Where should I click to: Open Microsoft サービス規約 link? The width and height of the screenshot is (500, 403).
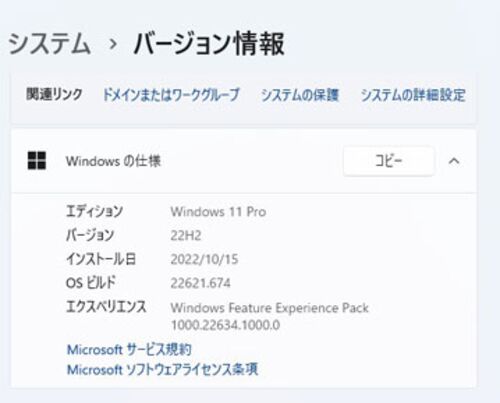[x=129, y=350]
